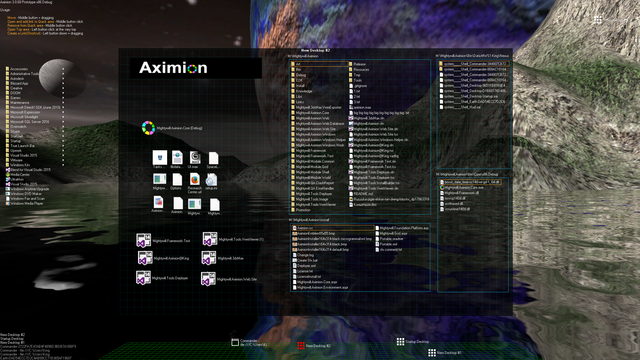Open Mightywill.Tools.Deployer solution icon
Image resolution: width=640 pixels, height=360 pixels.
143,278
